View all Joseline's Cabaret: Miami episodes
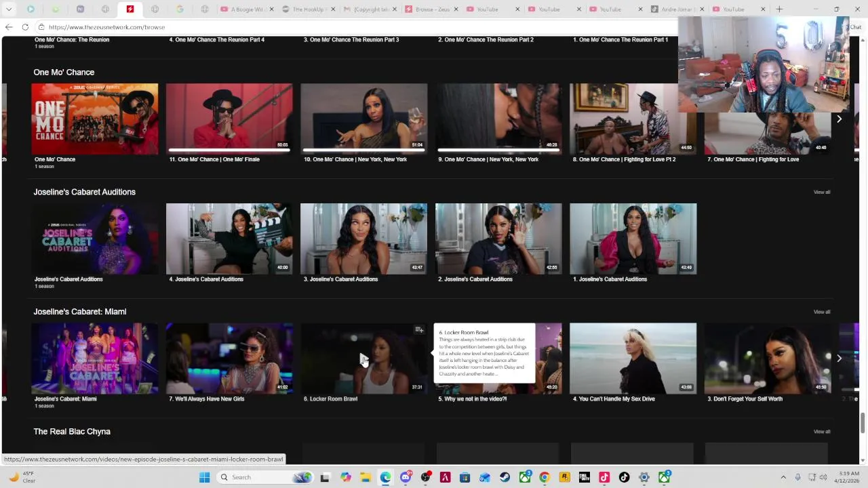 [x=821, y=312]
